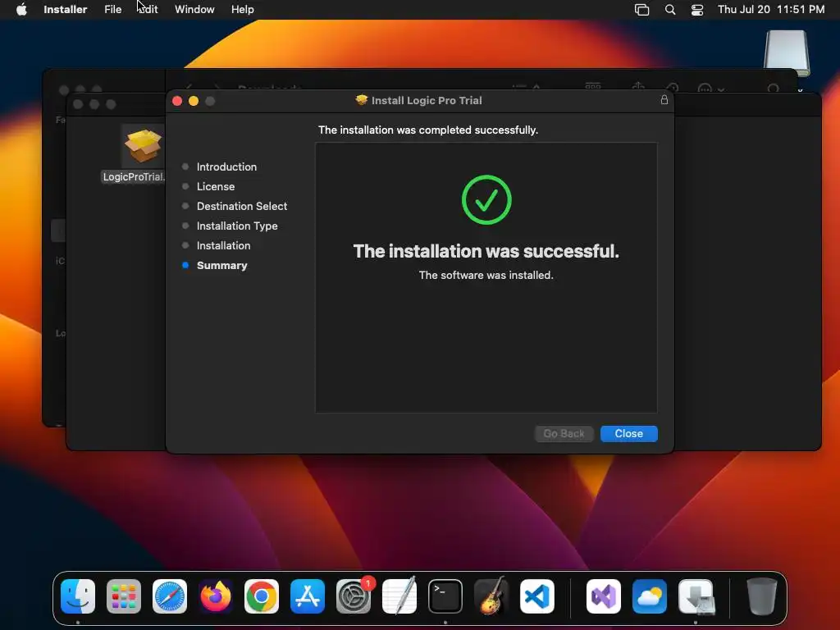840x630 pixels.
Task: Open the Trash in the Dock
Action: click(x=762, y=596)
